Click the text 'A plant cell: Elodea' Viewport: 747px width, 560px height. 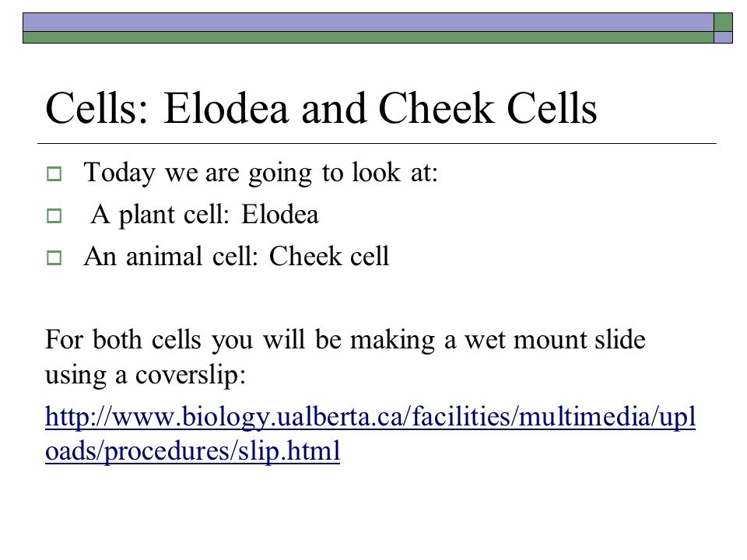205,215
